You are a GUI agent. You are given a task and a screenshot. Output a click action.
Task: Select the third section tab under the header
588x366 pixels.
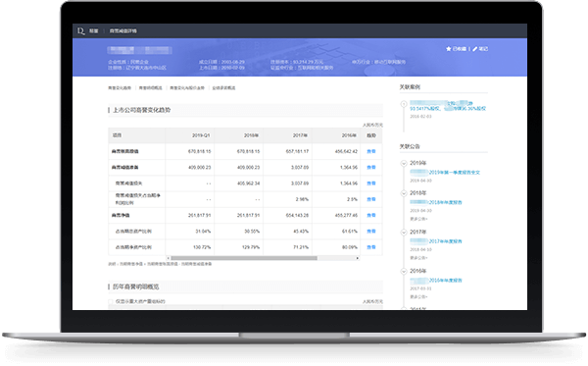(187, 88)
